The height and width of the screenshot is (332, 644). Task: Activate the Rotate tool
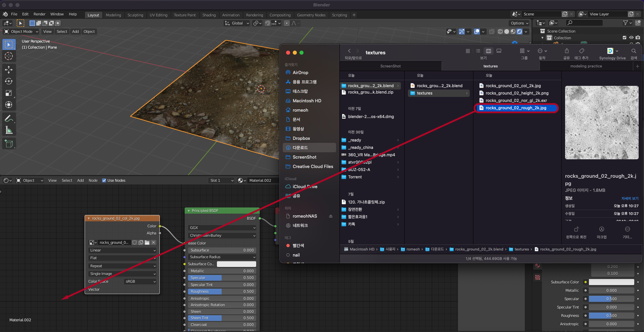[x=9, y=81]
